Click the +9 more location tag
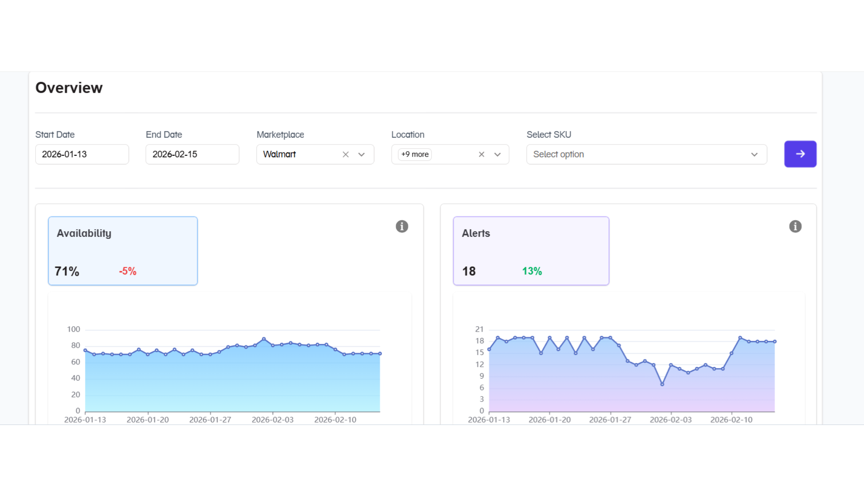This screenshot has height=504, width=864. click(415, 155)
